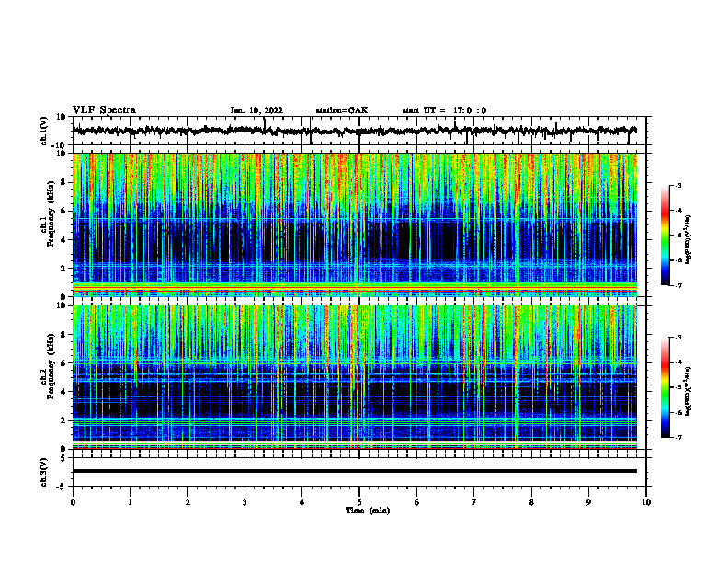Click the ch.1 spectrogram plot area
Image resolution: width=728 pixels, height=563 pixels.
tap(354, 224)
